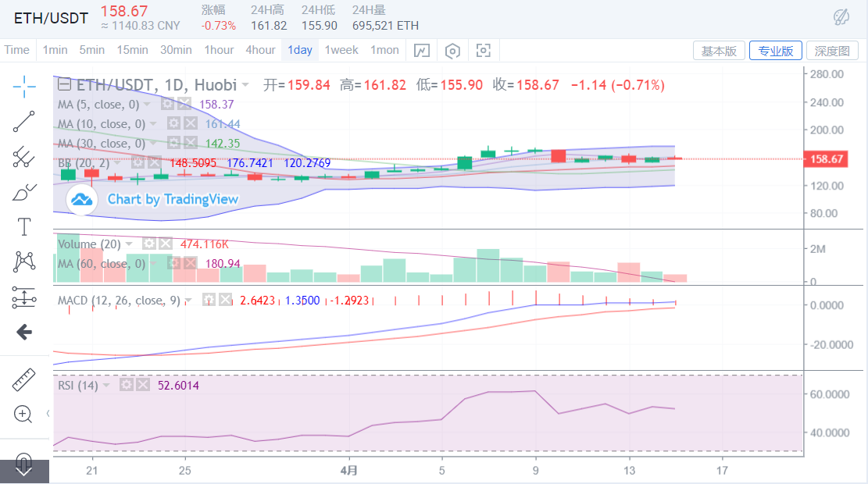The width and height of the screenshot is (868, 484).
Task: Open Bollinger Bands settings gear
Action: pyautogui.click(x=138, y=162)
